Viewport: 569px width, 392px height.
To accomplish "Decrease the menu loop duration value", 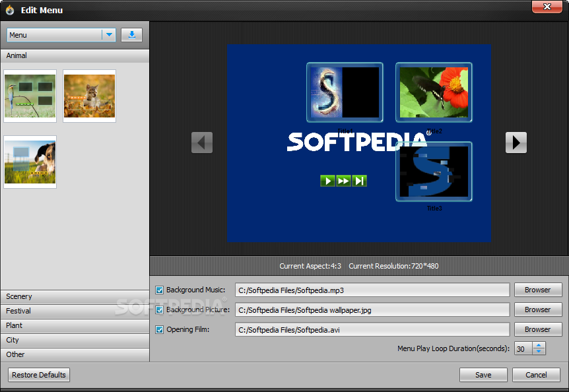I will 539,352.
